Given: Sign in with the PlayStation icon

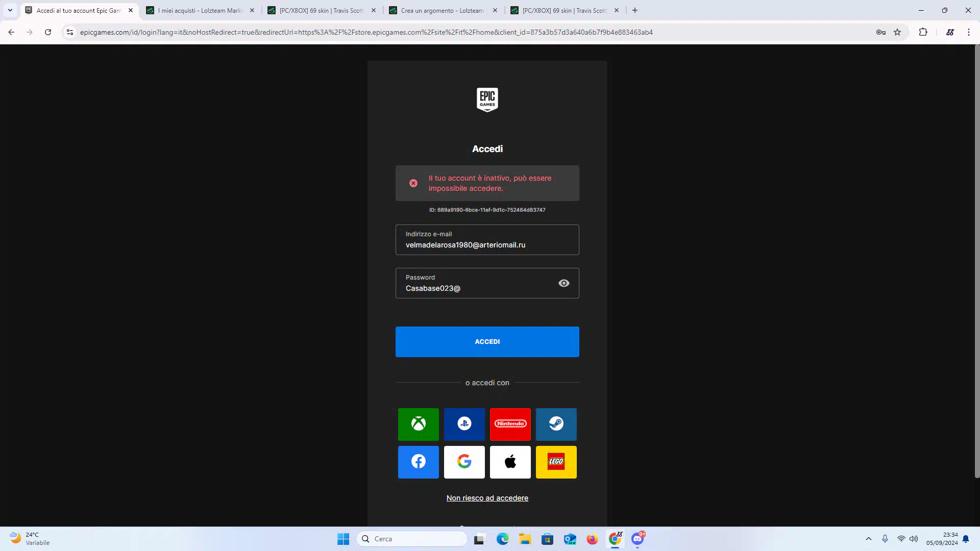Looking at the screenshot, I should (x=464, y=424).
